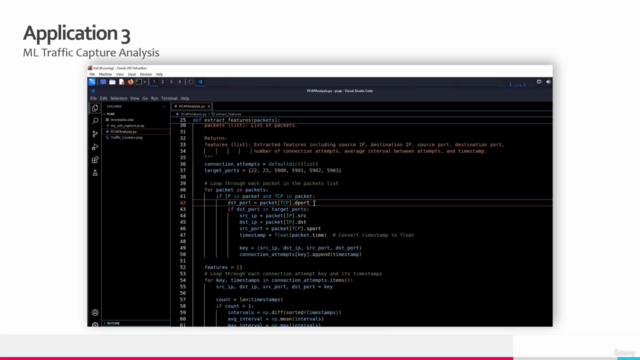Launch the text editor from Kali panel
The image size is (640, 360).
pyautogui.click(x=121, y=82)
